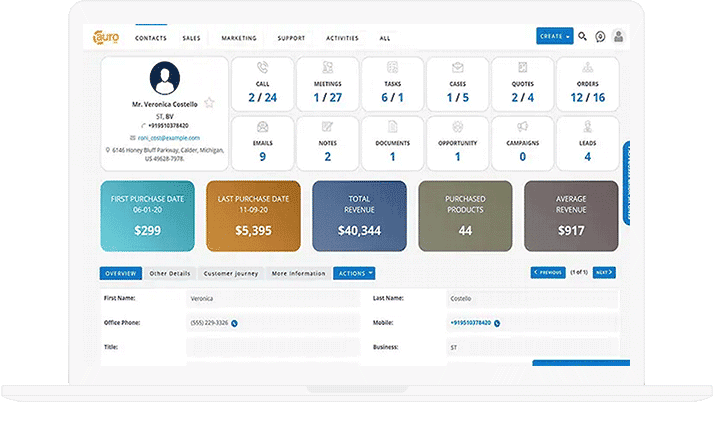Click the Emails envelope icon
This screenshot has width=715, height=430.
[262, 127]
